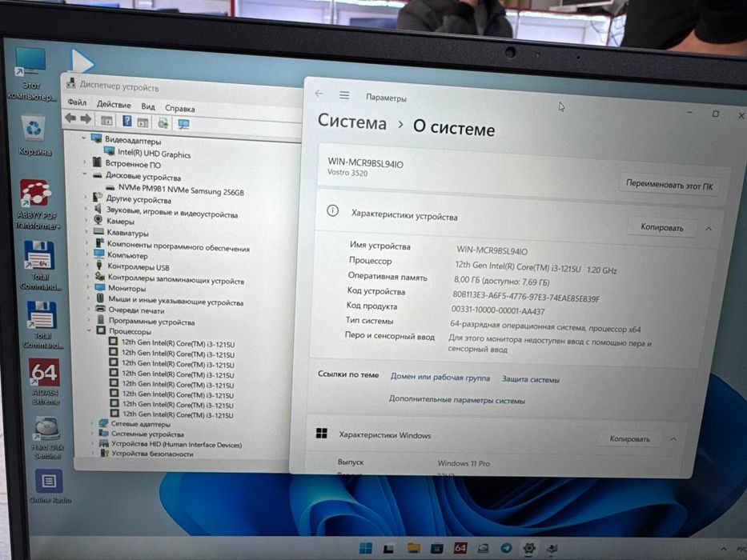Viewport: 747px width, 560px height.
Task: Expand Клавиатуры tree node
Action: (86, 231)
